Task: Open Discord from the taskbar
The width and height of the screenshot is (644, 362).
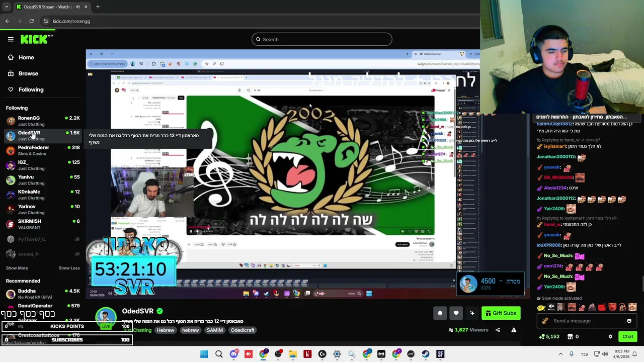Action: (x=233, y=354)
